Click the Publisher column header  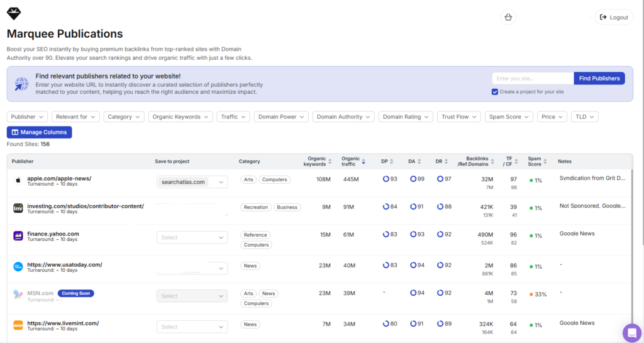[23, 162]
